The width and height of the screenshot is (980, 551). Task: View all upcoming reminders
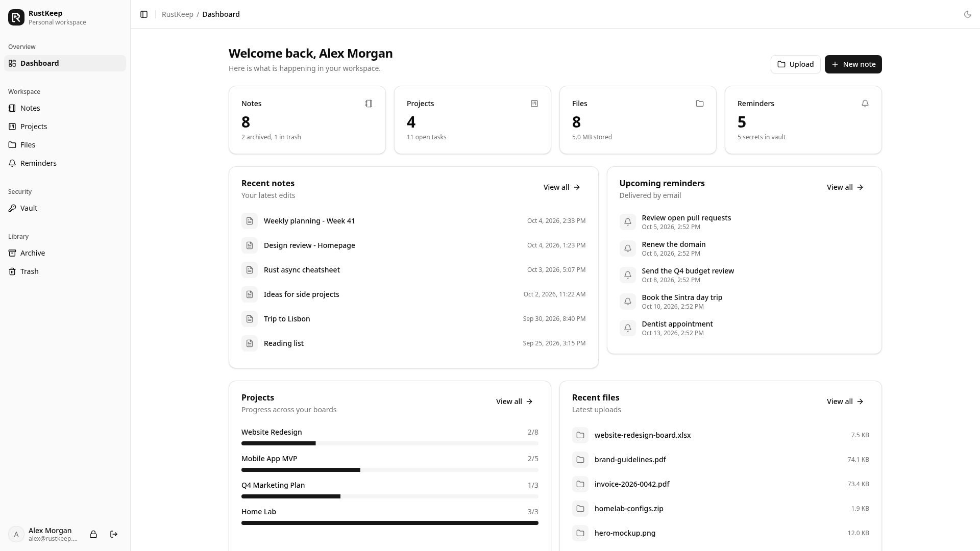click(845, 187)
